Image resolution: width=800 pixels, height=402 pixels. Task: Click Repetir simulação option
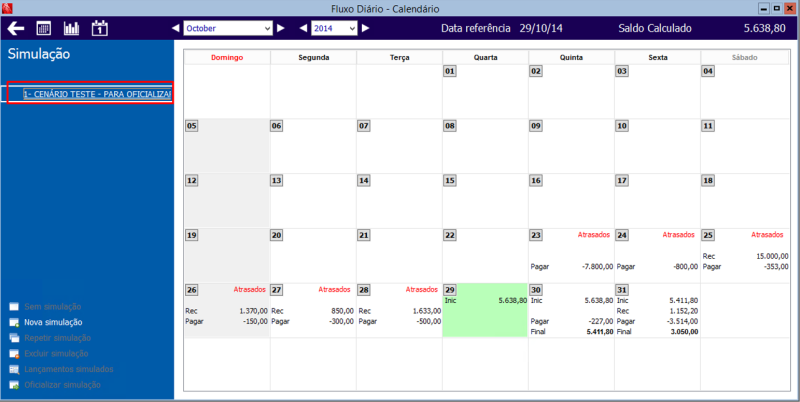[58, 338]
